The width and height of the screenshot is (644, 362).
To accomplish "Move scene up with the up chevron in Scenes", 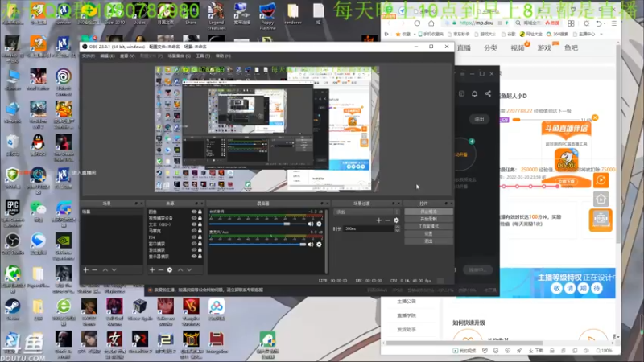I will click(x=105, y=270).
